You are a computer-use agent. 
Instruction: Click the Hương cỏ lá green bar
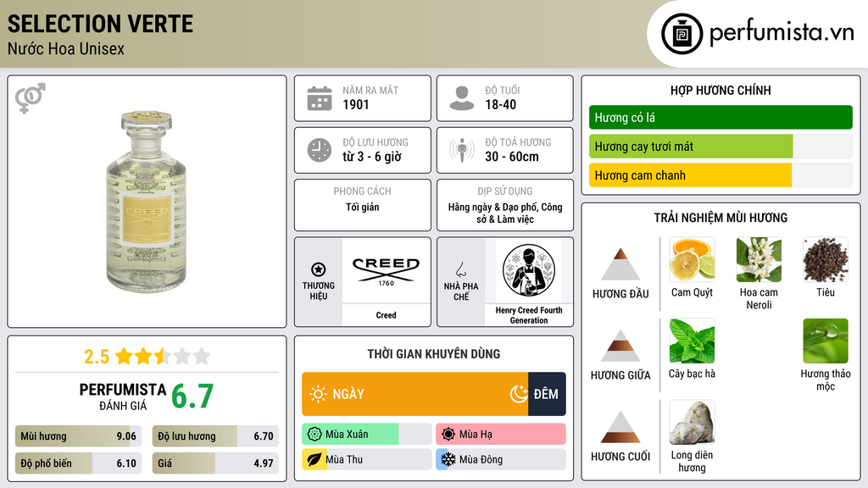721,117
